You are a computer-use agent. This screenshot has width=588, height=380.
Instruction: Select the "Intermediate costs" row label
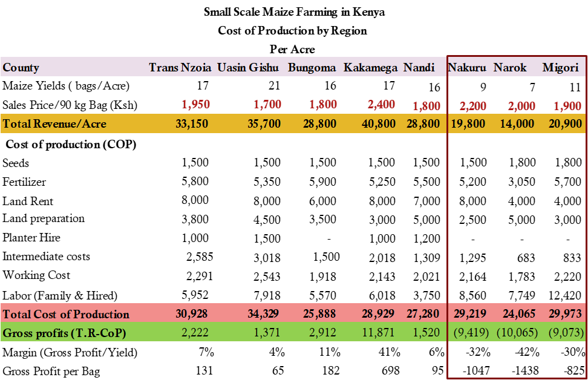[46, 257]
